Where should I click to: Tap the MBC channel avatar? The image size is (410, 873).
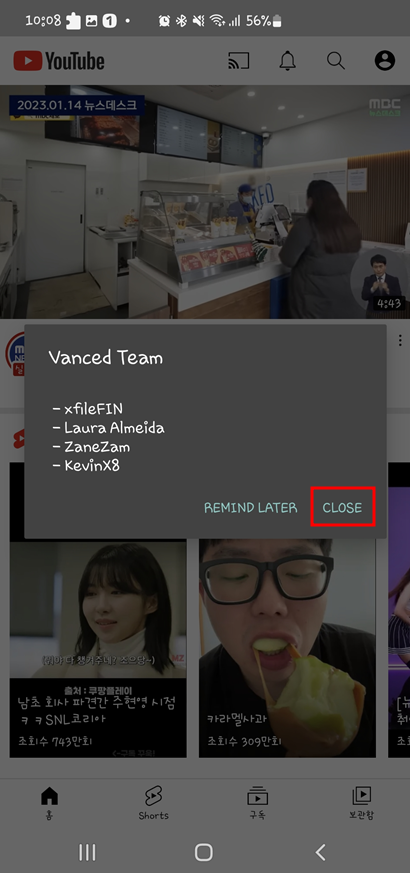pyautogui.click(x=16, y=354)
